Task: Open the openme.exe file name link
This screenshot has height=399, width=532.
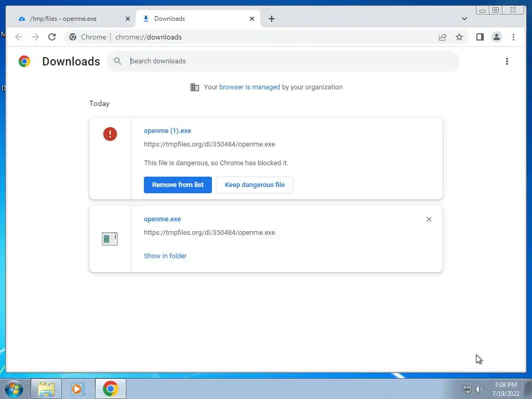Action: 162,219
